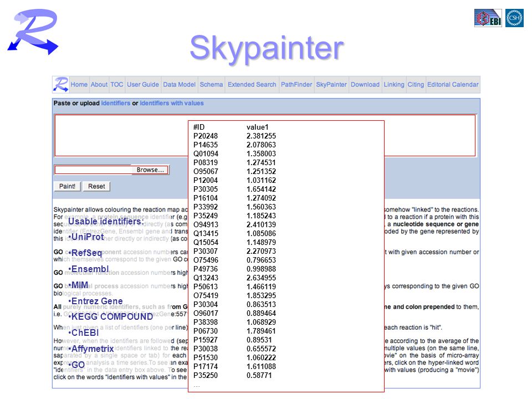Image resolution: width=532 pixels, height=399 pixels.
Task: Open the Citing page
Action: (416, 84)
